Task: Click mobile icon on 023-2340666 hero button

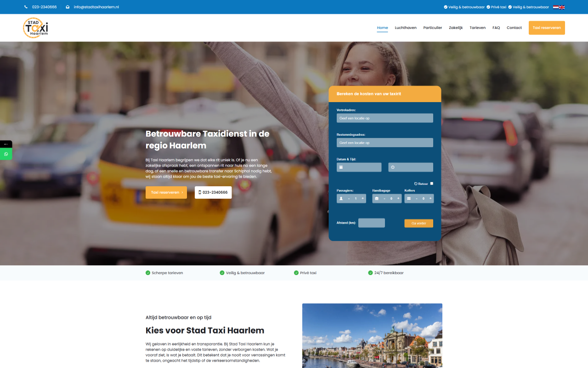Action: click(x=200, y=192)
